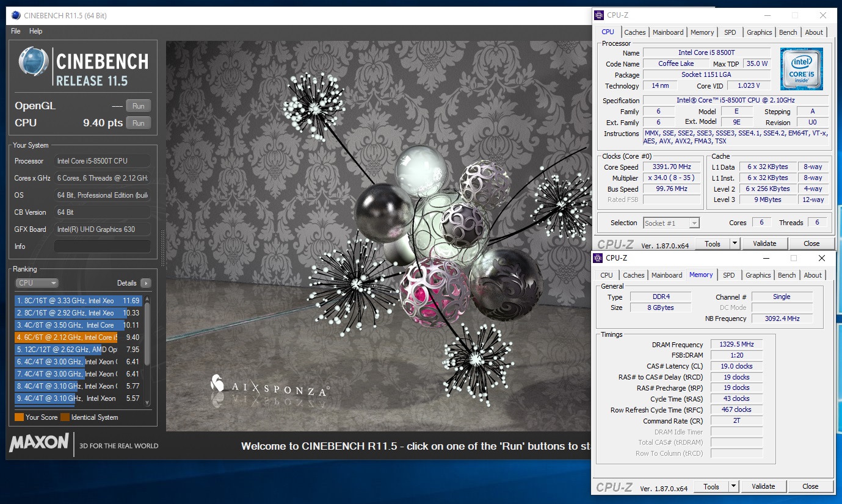Screen dimensions: 842x504
Task: Click the DRAM Frequency value 1329.5 MHz
Action: pos(736,344)
